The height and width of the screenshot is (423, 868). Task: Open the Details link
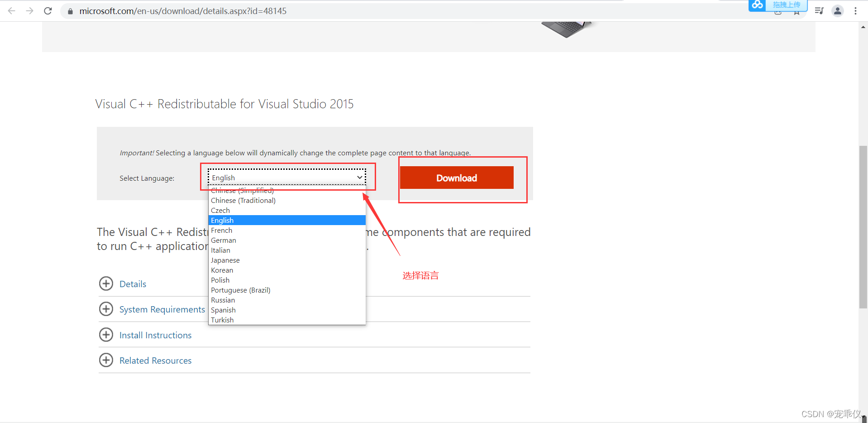[133, 284]
